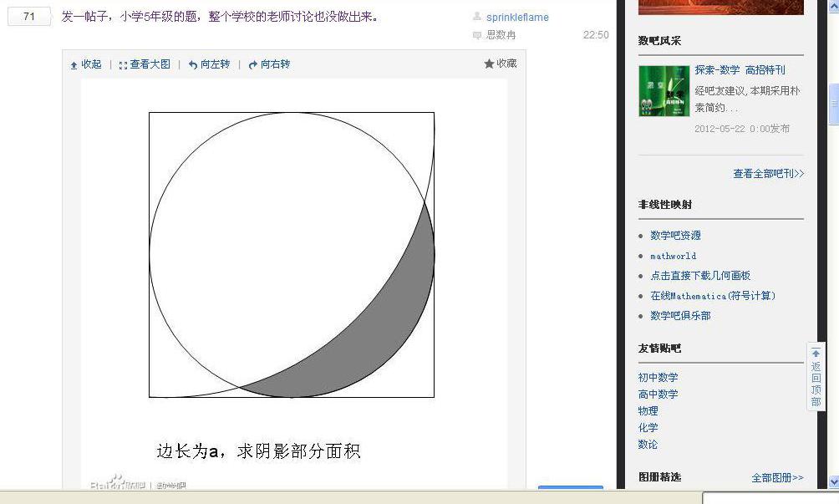The width and height of the screenshot is (839, 504).
Task: Click the banner image at top of sidebar
Action: click(720, 7)
